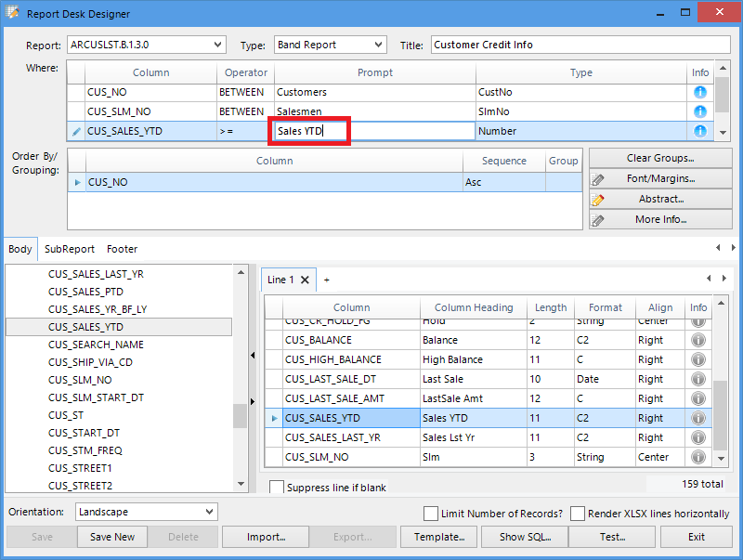This screenshot has height=560, width=743.
Task: Click the Show SQL button
Action: 525,537
